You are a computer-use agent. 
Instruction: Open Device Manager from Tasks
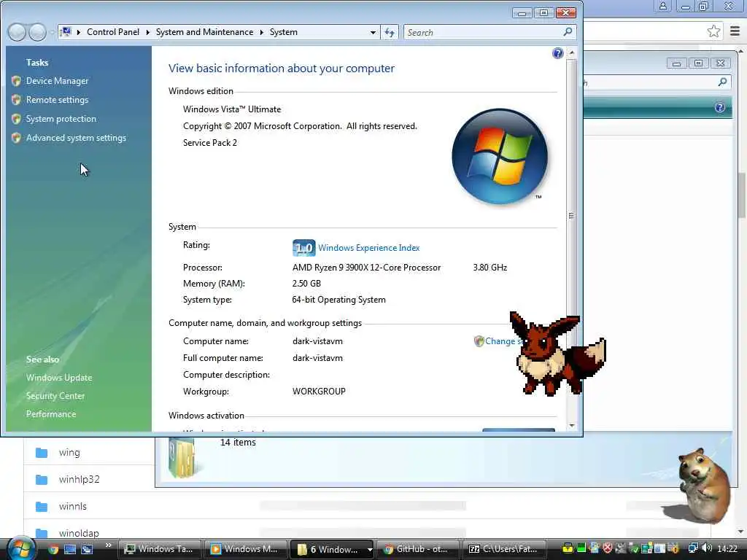[x=57, y=81]
